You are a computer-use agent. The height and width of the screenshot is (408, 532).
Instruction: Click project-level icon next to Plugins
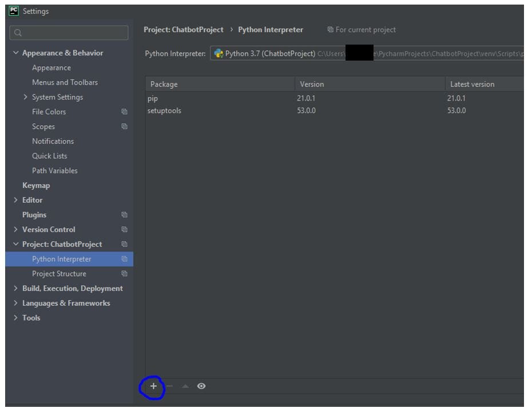click(x=125, y=214)
